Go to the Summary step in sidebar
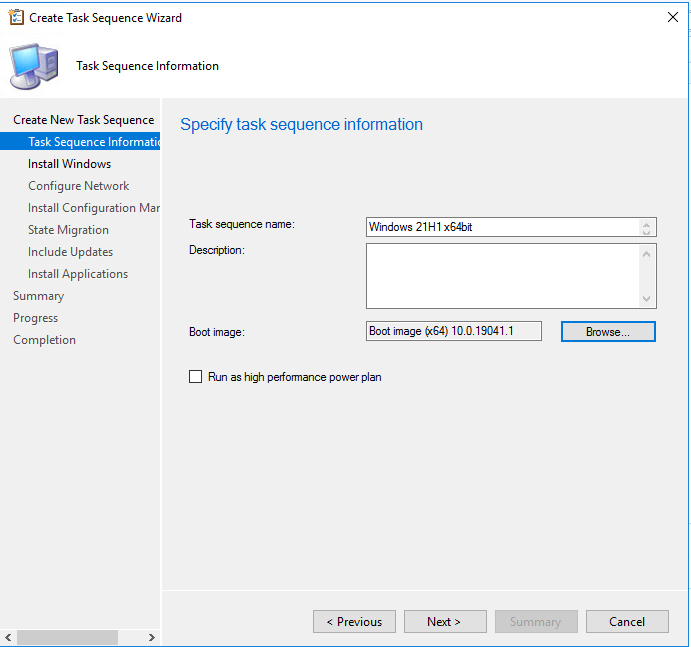This screenshot has height=647, width=691. 39,296
